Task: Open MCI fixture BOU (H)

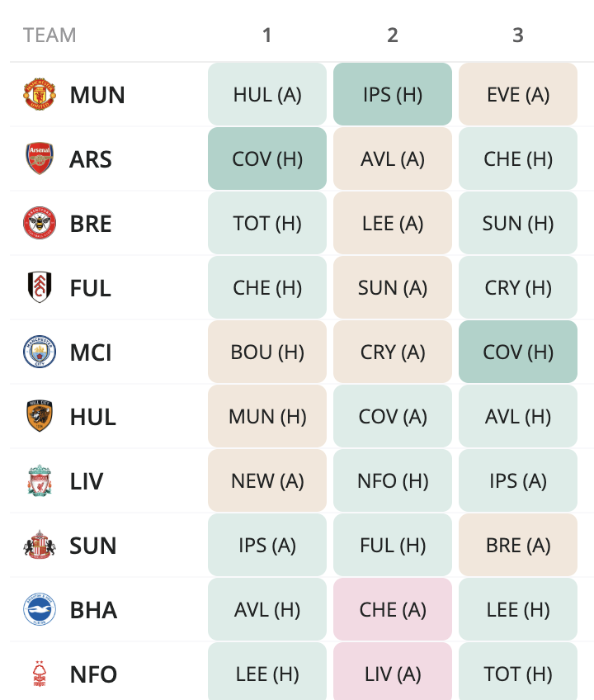Action: point(266,352)
